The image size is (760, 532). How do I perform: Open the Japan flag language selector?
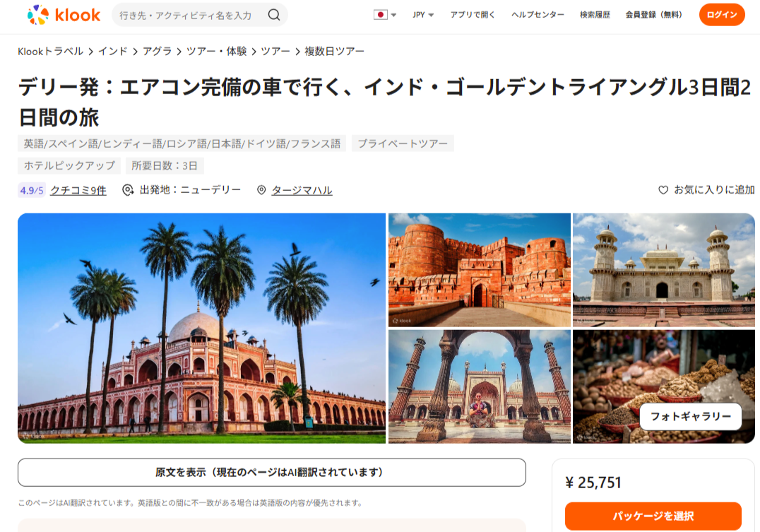click(x=386, y=15)
